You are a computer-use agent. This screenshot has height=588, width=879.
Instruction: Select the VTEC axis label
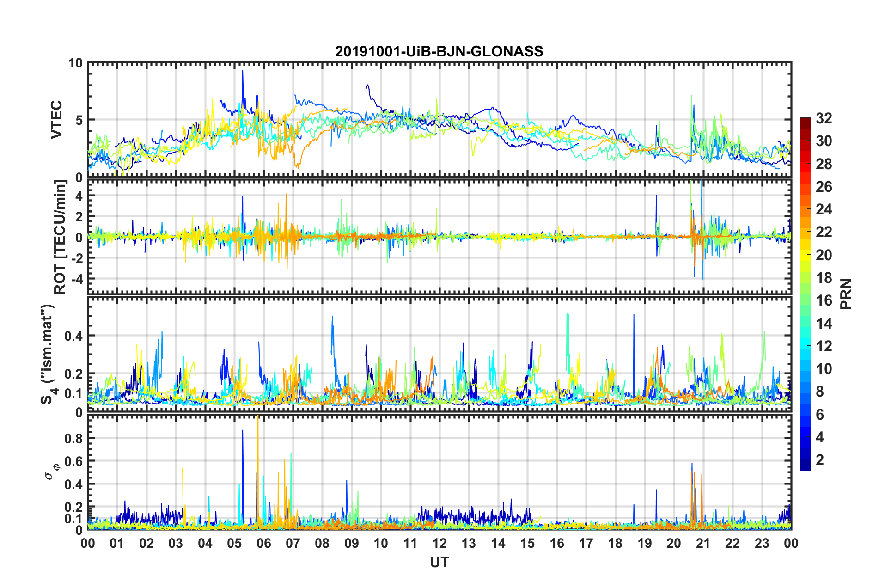[56, 120]
